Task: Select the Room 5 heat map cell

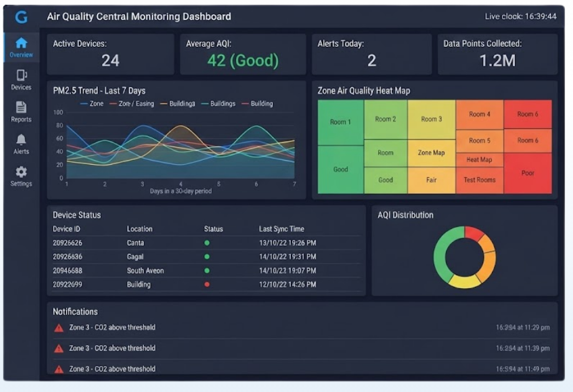Action: tap(480, 141)
